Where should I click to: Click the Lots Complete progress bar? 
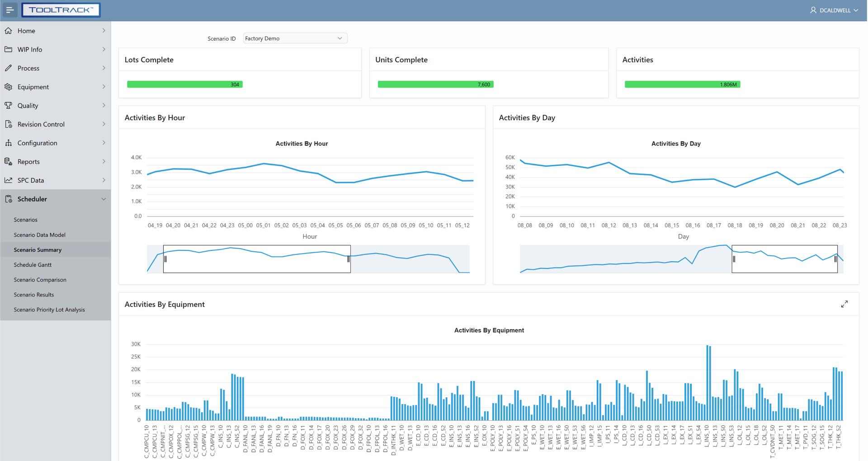click(x=184, y=85)
